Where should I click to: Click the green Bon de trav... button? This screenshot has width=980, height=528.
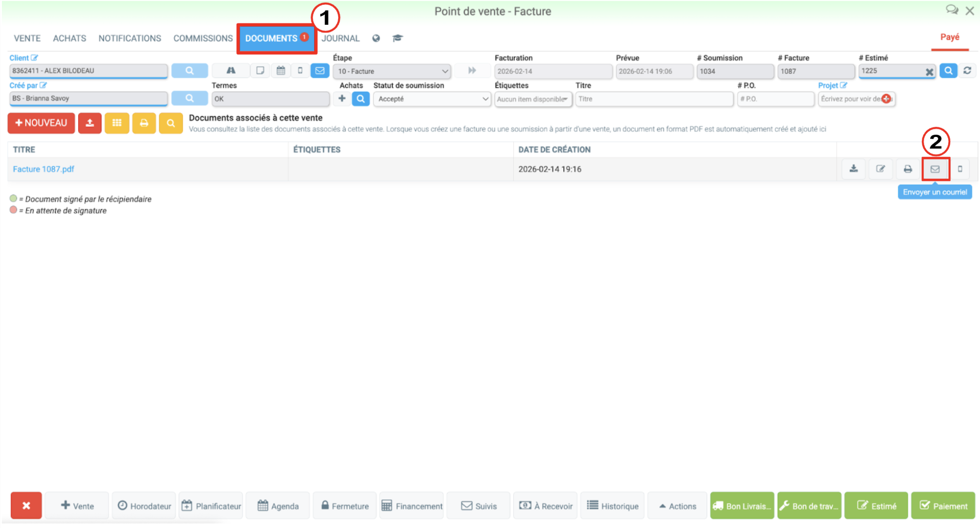tap(809, 506)
